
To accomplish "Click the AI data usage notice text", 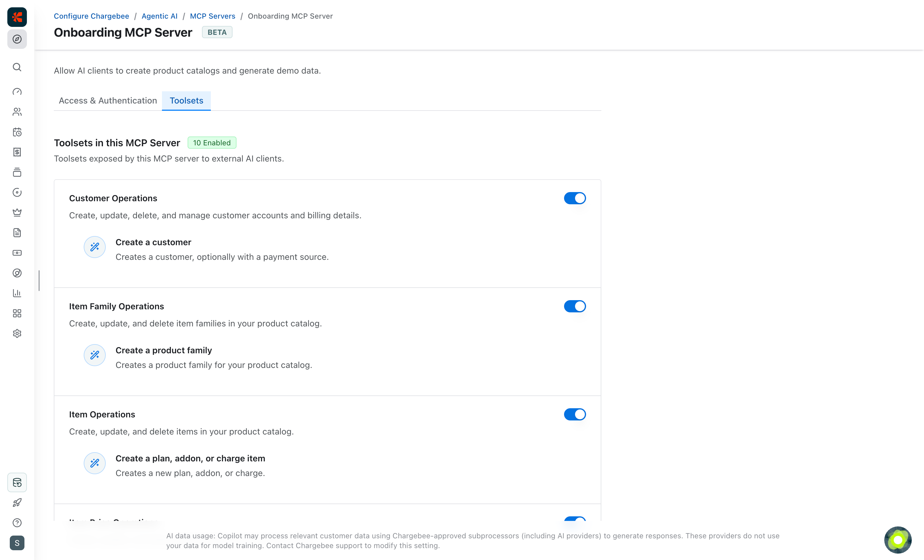I will point(473,540).
